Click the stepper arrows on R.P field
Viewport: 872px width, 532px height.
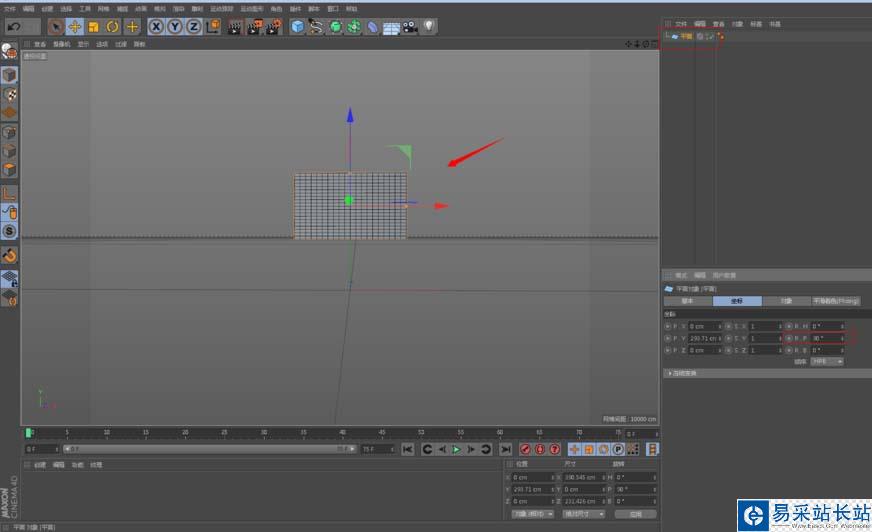842,338
